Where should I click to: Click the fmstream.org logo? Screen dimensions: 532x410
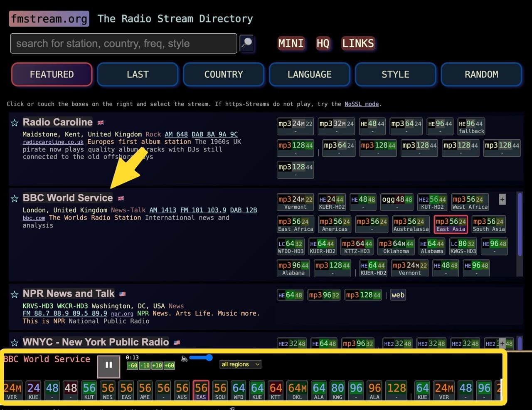pyautogui.click(x=49, y=19)
